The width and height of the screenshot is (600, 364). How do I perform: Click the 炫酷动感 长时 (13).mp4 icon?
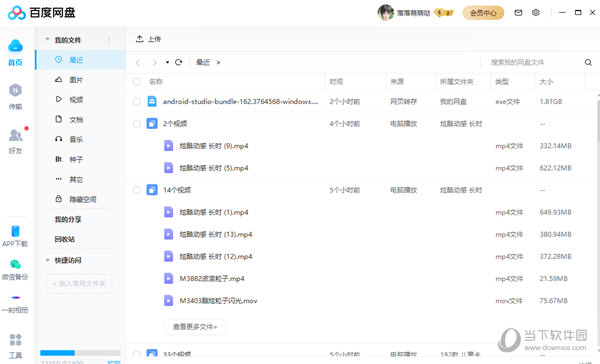(168, 234)
